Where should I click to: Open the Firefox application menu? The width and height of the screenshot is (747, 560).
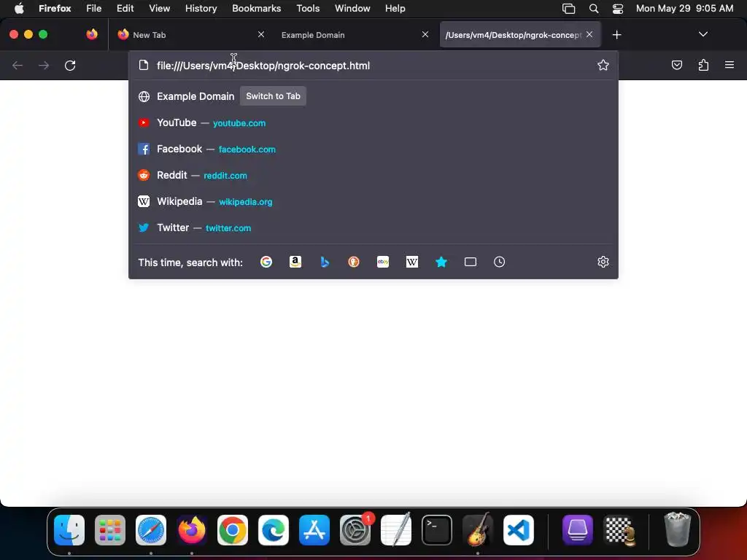click(729, 65)
